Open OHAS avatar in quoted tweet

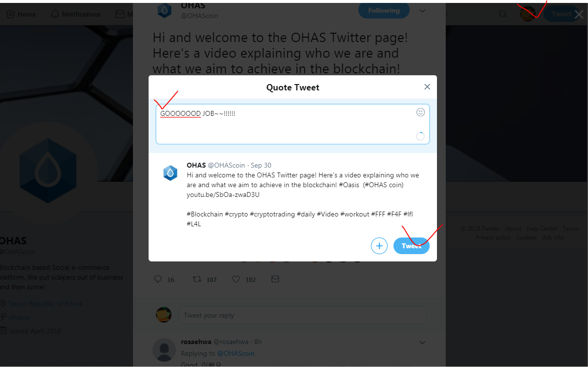(170, 173)
